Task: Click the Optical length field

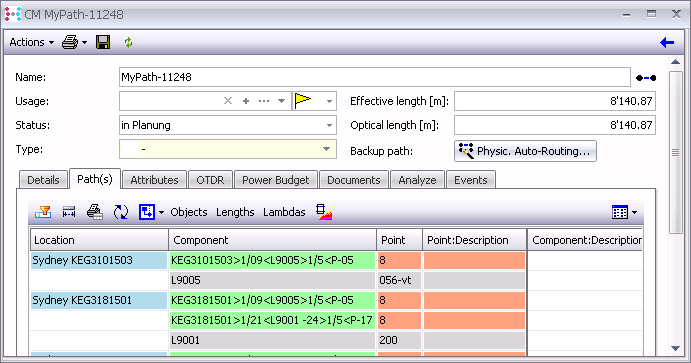Action: coord(555,125)
